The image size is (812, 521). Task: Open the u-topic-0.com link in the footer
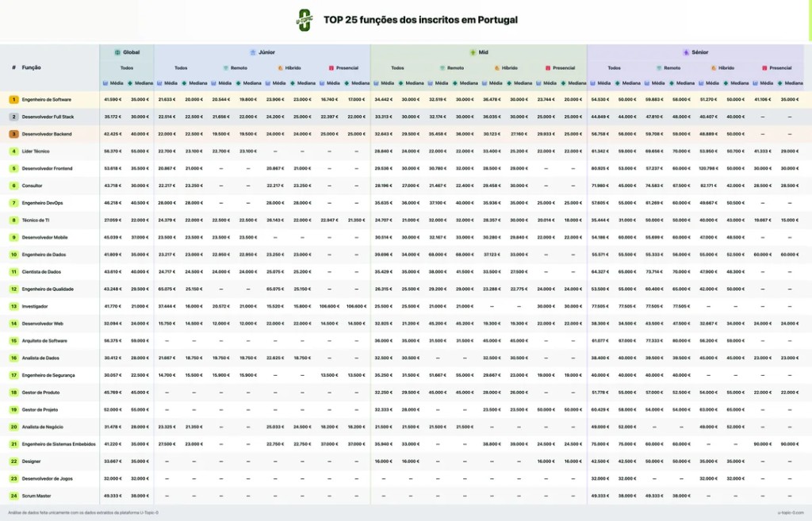point(791,513)
